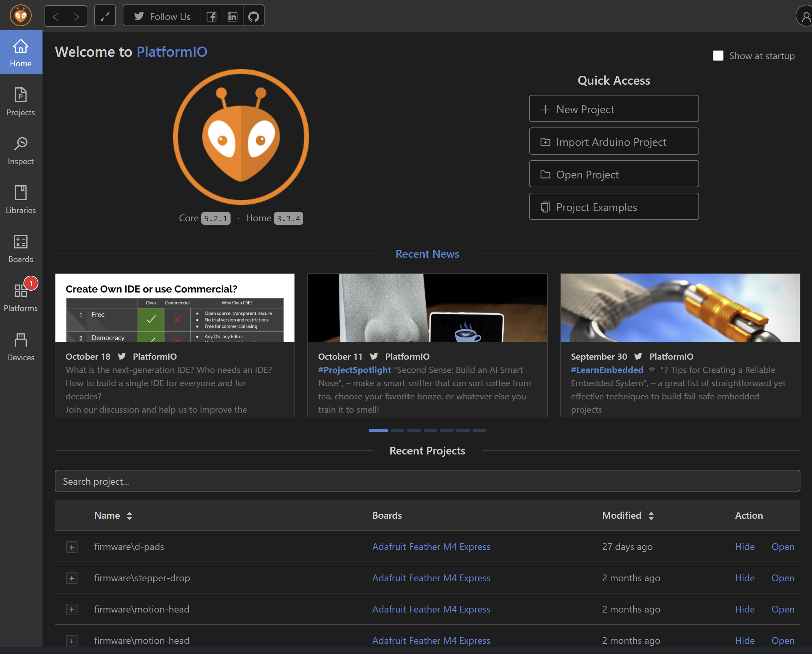
Task: Click the Recent News heading link
Action: (x=427, y=254)
